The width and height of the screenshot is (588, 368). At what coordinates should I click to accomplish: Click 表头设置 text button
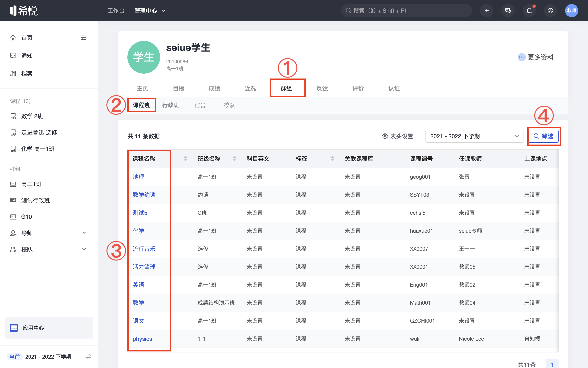(x=402, y=136)
